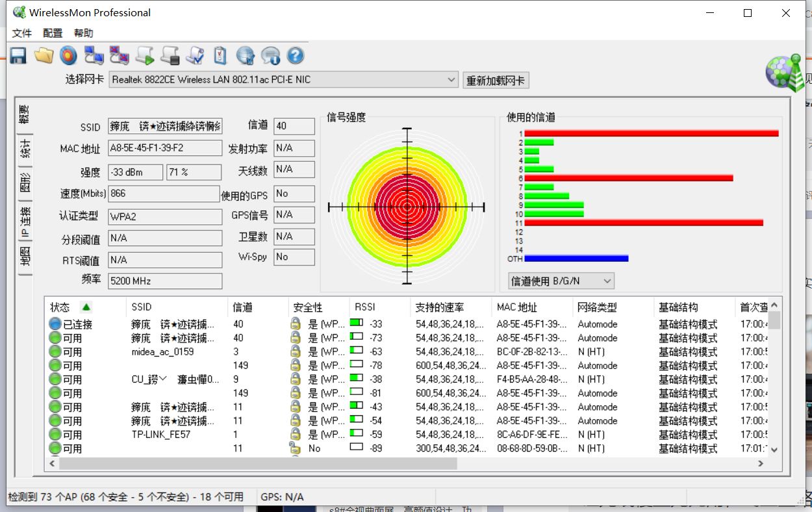
Task: Click the signal bar icon next to RSSI -89
Action: click(357, 448)
